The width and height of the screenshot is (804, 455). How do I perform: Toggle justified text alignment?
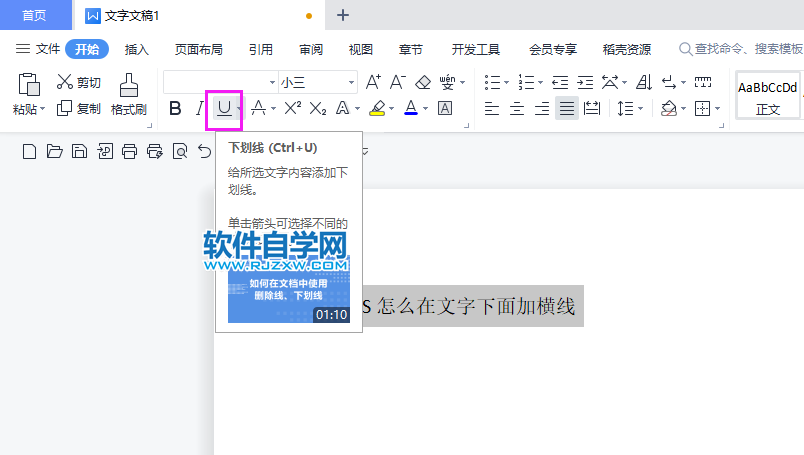coord(567,108)
